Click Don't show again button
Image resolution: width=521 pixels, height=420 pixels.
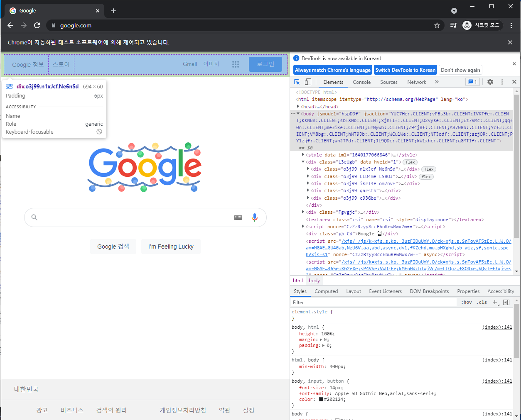(460, 70)
